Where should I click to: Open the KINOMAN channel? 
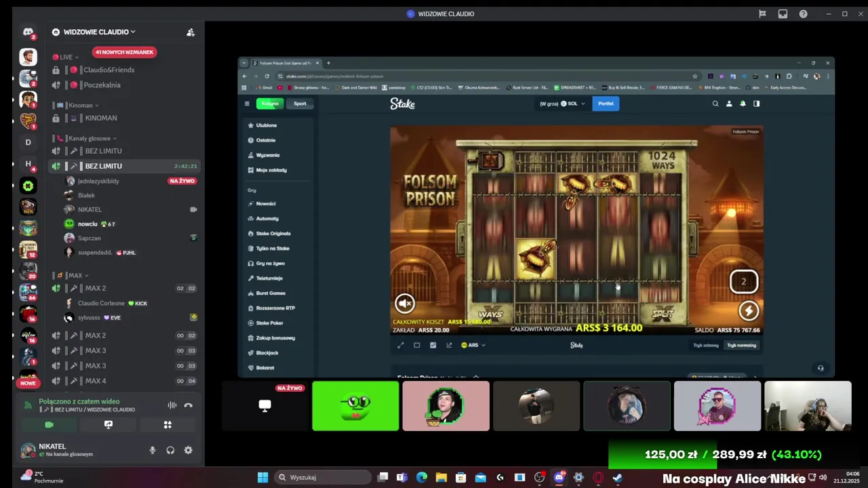click(x=102, y=118)
